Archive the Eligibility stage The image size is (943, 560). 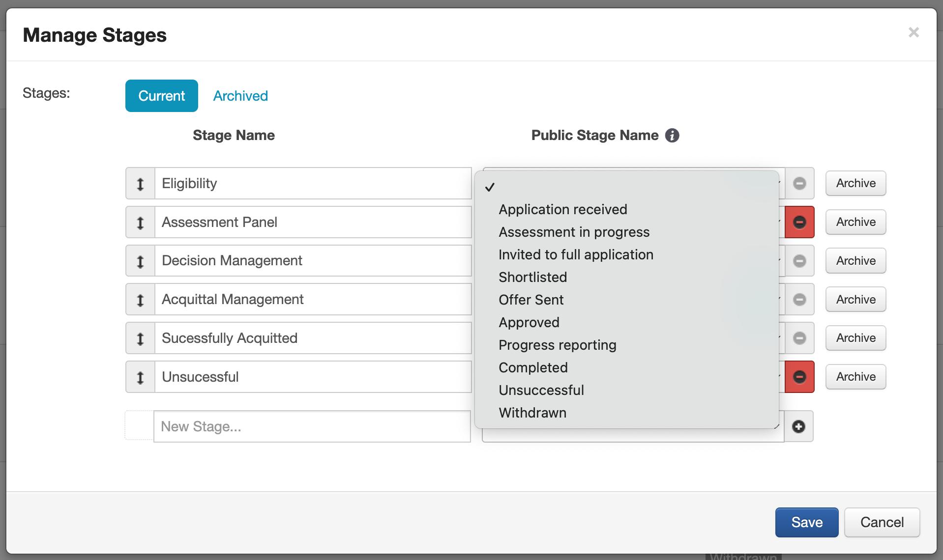point(855,184)
